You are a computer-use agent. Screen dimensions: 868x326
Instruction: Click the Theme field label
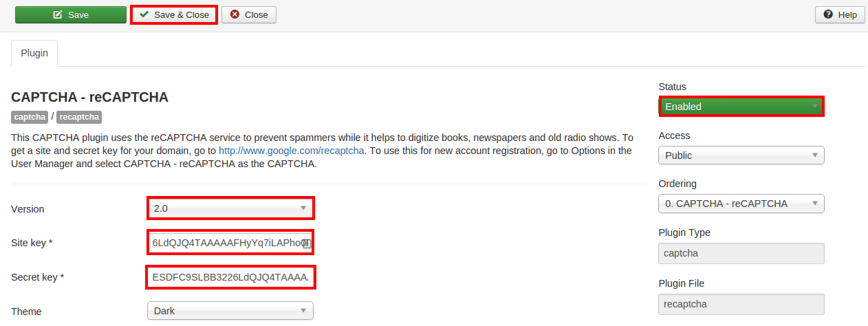click(x=26, y=312)
